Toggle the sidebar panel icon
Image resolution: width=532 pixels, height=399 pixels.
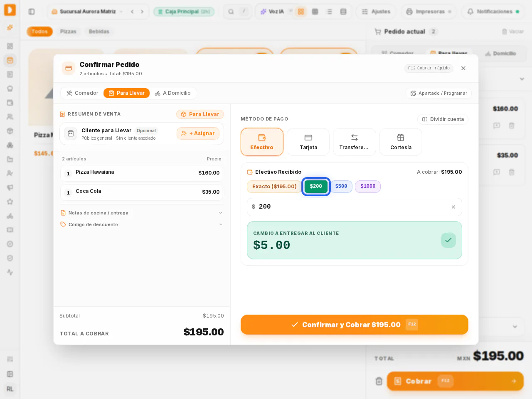coord(32,12)
